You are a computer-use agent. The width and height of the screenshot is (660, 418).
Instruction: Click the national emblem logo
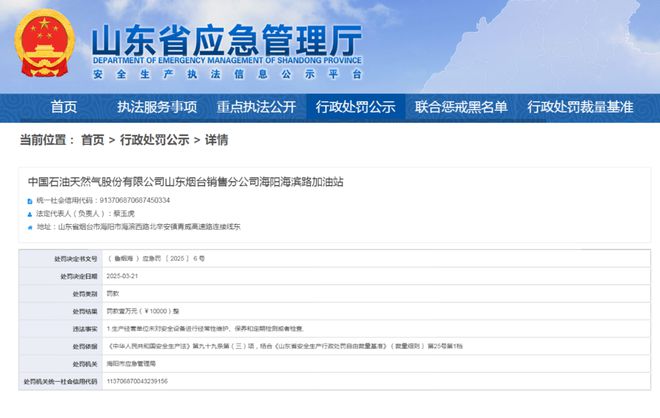45,43
